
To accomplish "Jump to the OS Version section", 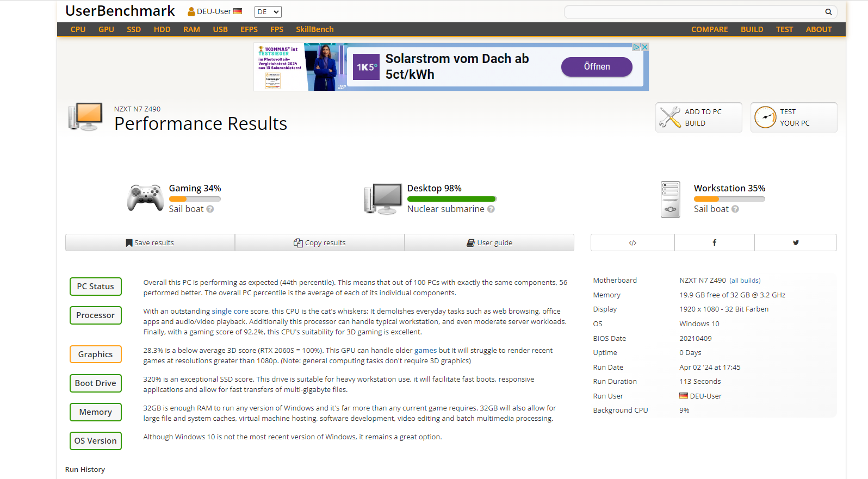I will click(x=96, y=441).
